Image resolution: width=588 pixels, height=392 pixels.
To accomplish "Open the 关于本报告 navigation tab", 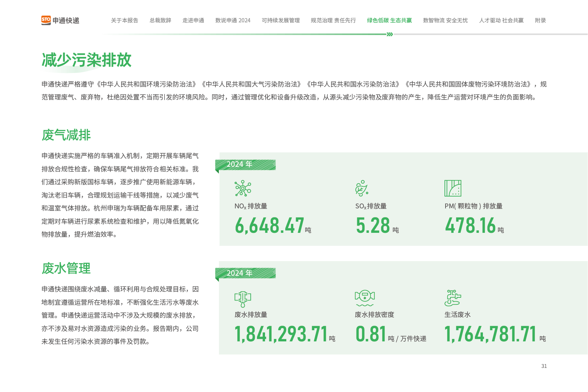I will (x=124, y=21).
